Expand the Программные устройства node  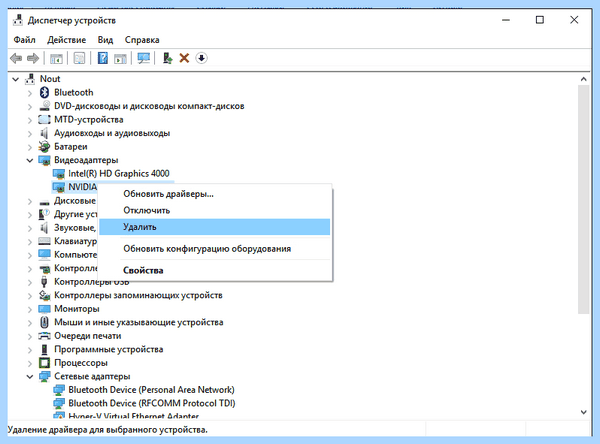point(30,350)
